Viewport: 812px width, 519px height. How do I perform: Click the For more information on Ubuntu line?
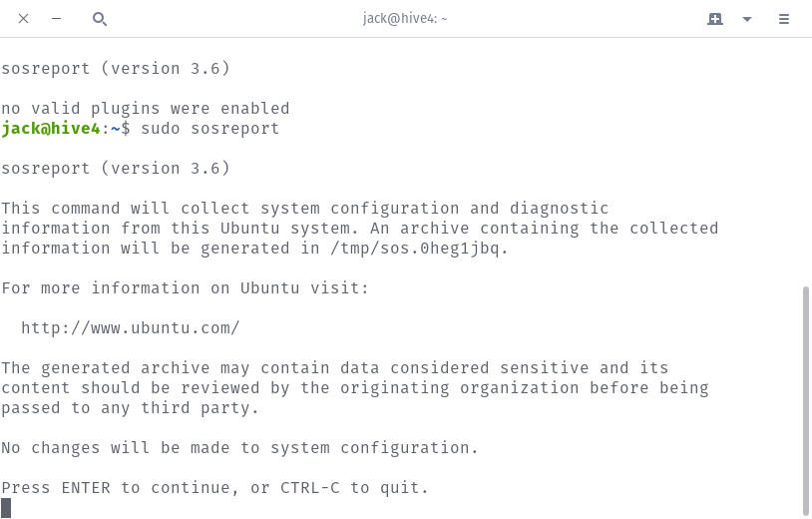click(185, 288)
